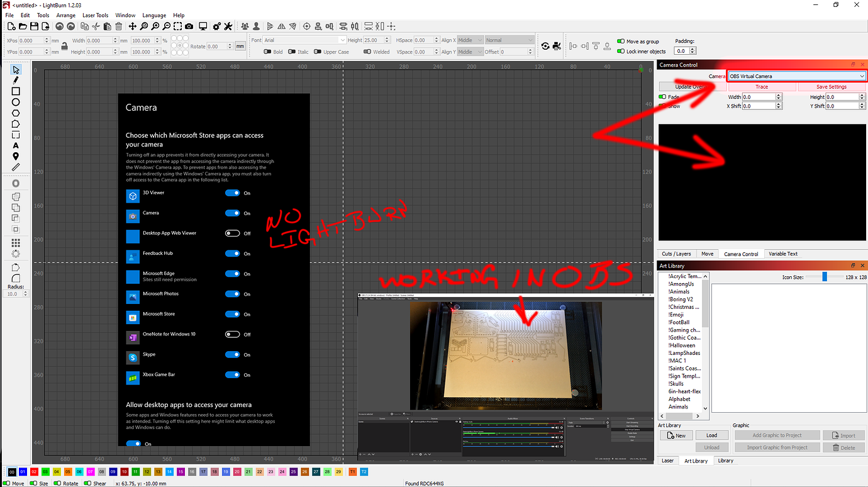Click the Trace button
Screen dimensions: 868x487
762,87
